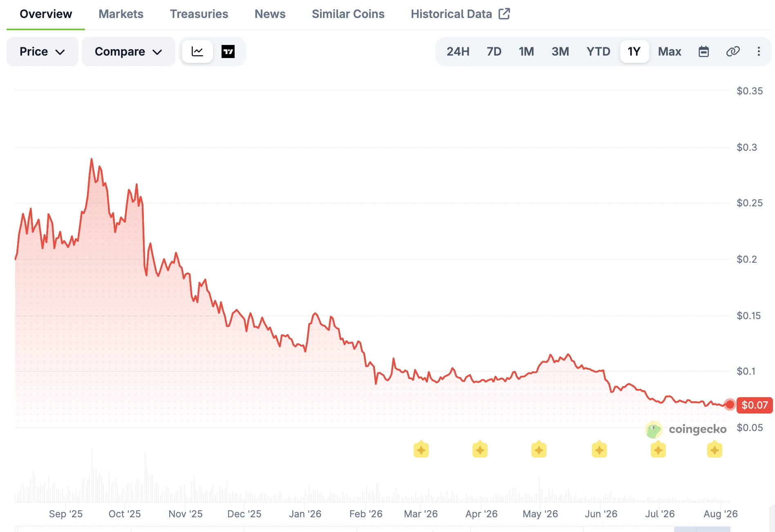
Task: Click the May '26 axis label
Action: click(x=540, y=514)
